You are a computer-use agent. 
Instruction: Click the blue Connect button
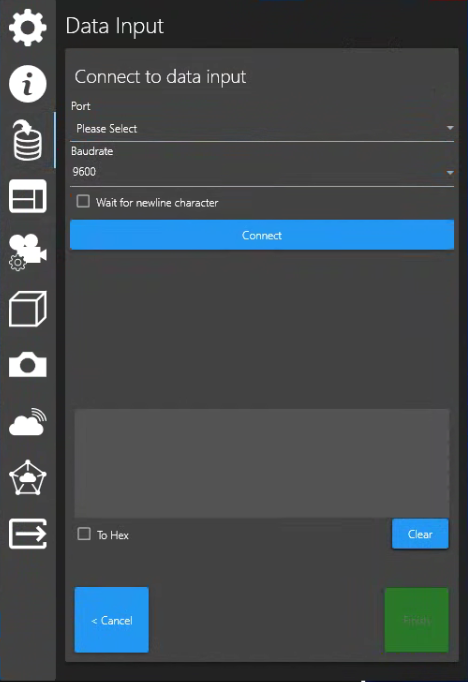pos(262,235)
